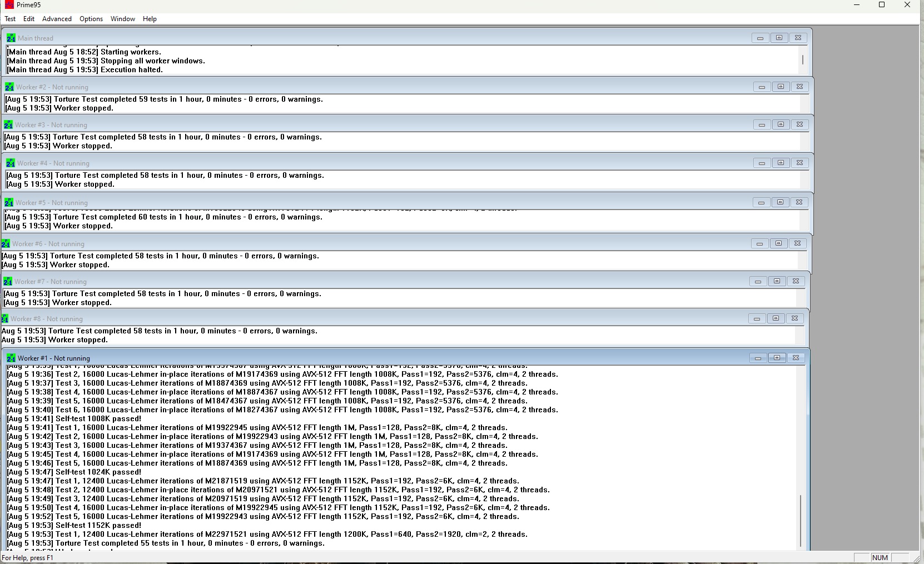Click 'For Help, press F1' status text
924x564 pixels.
point(28,558)
